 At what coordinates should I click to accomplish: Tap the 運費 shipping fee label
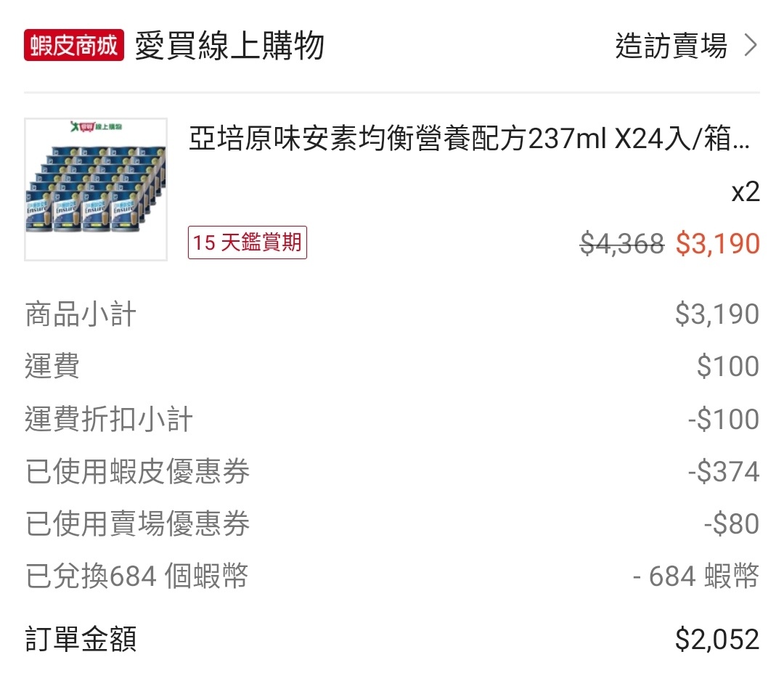click(x=52, y=367)
